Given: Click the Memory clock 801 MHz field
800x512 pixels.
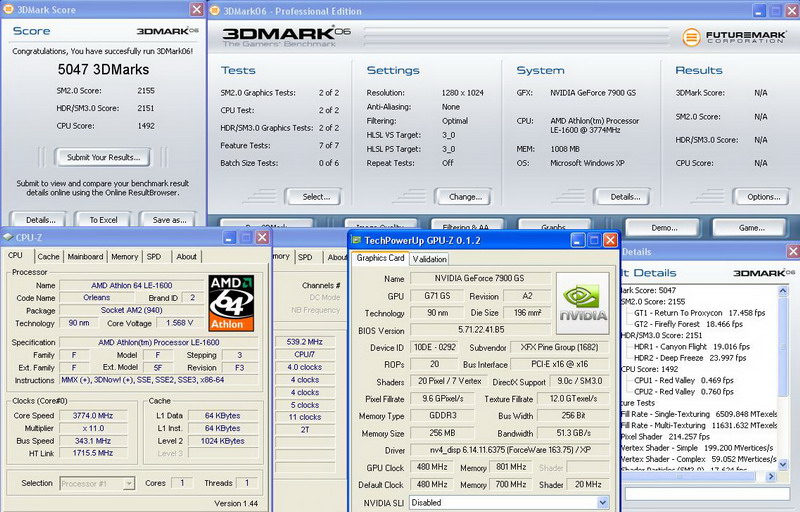Looking at the screenshot, I should (x=511, y=467).
